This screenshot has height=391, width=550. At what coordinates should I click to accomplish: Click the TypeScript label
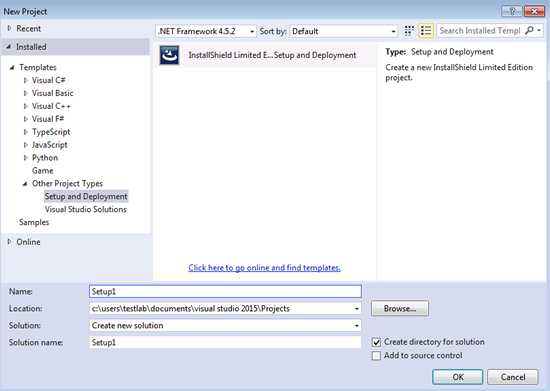click(x=51, y=132)
